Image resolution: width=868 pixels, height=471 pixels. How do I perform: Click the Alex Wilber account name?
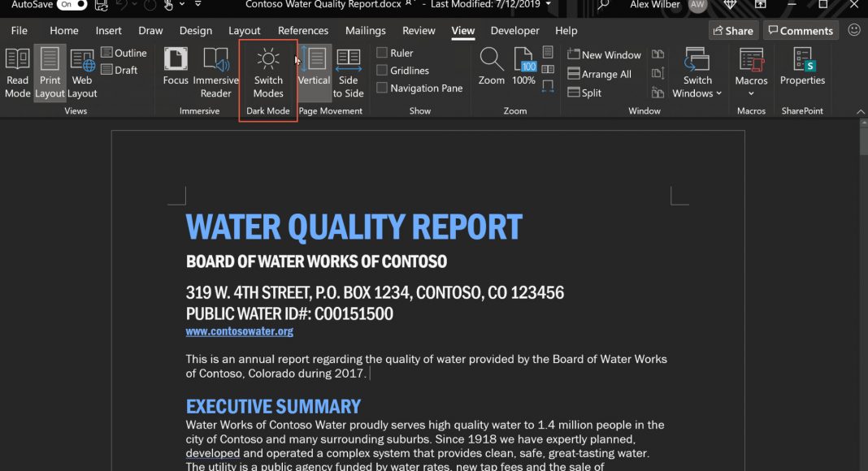tap(655, 5)
